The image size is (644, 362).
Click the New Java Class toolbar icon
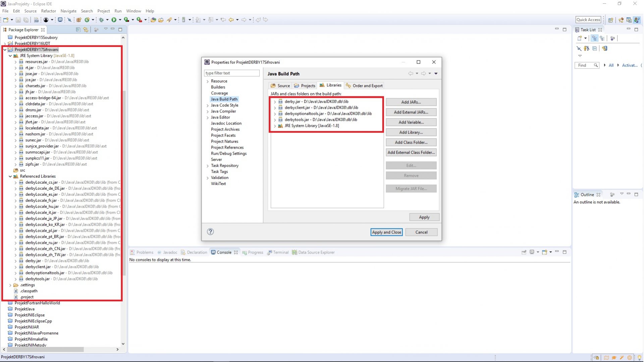[87, 20]
